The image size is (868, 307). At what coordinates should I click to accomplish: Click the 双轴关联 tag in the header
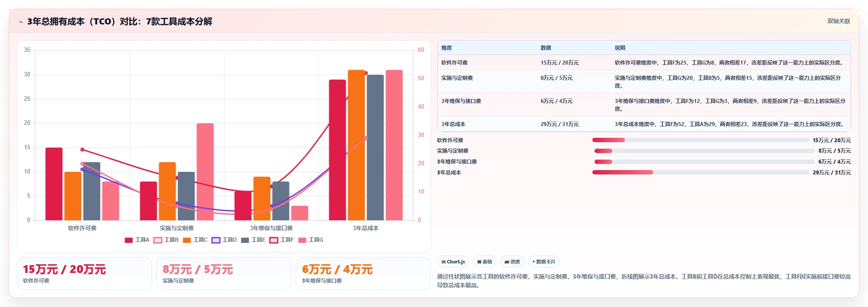[838, 21]
